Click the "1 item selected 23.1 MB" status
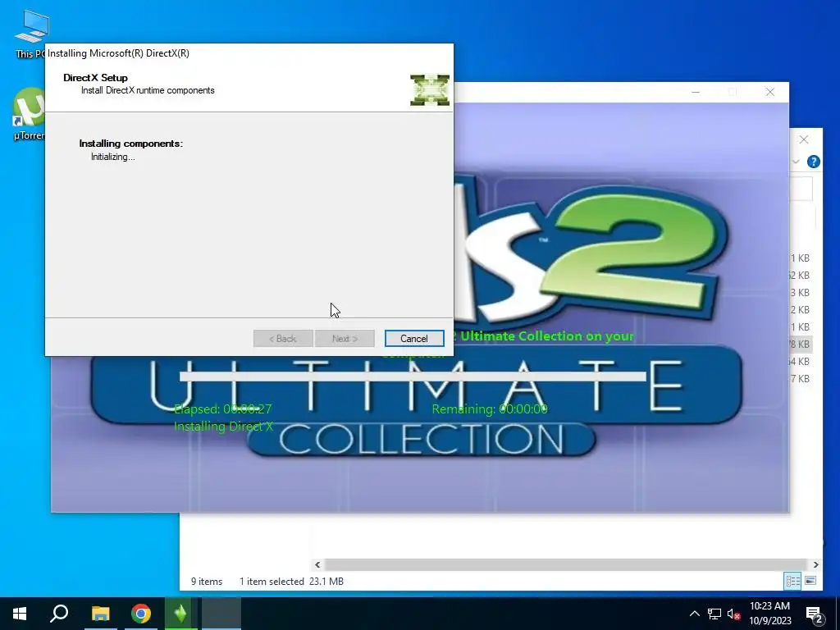840x630 pixels. (291, 582)
